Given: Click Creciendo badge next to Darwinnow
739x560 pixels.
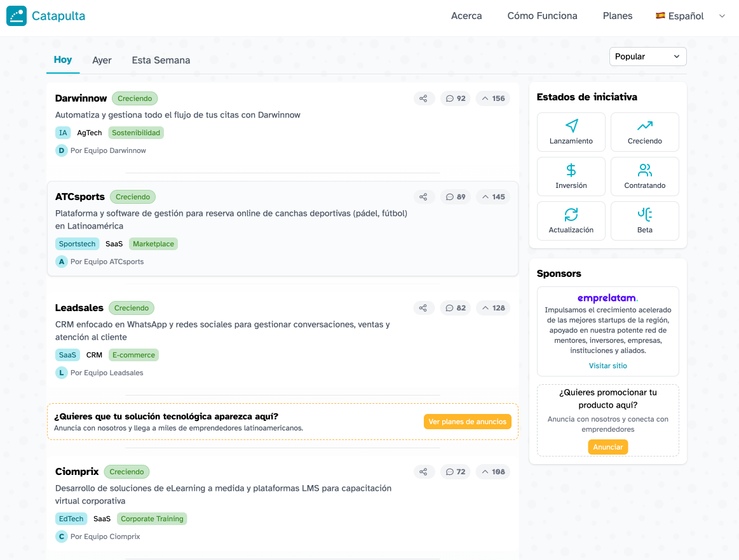Looking at the screenshot, I should tap(135, 98).
